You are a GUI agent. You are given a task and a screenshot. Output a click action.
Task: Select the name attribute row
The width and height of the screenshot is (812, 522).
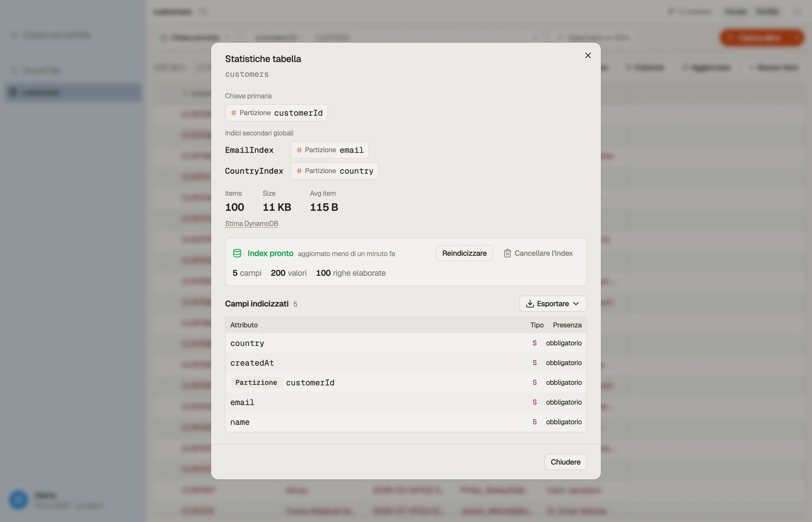click(406, 422)
